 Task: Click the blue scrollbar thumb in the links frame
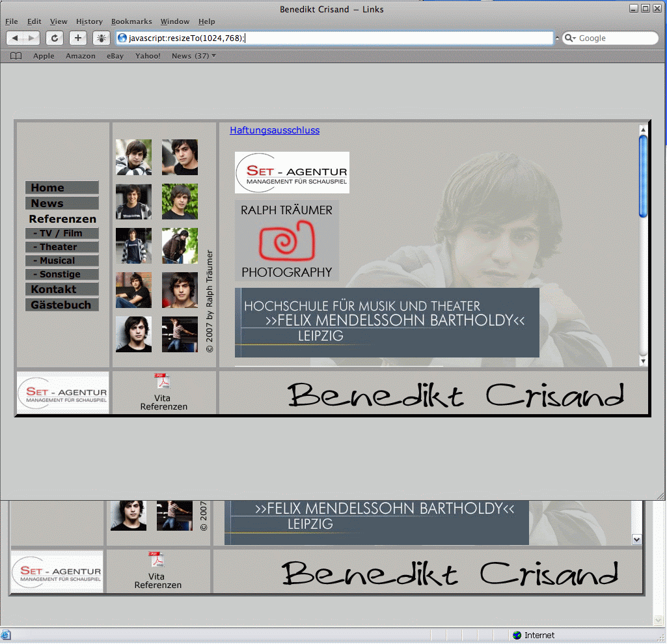(x=643, y=176)
